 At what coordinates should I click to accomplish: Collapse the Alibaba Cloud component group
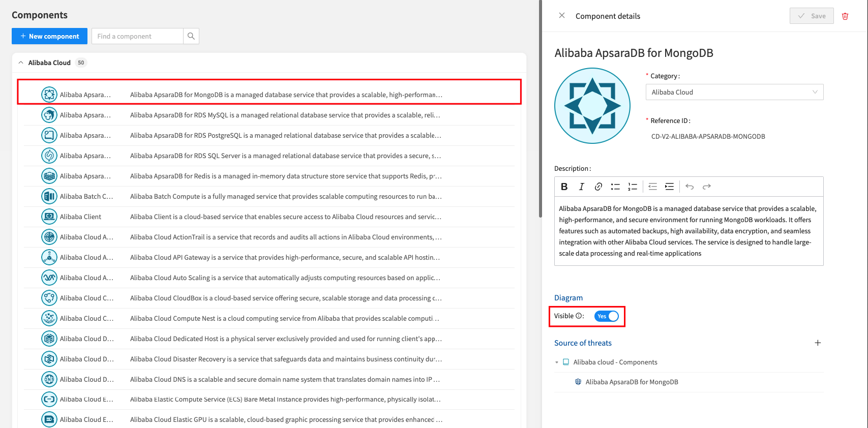coord(21,63)
